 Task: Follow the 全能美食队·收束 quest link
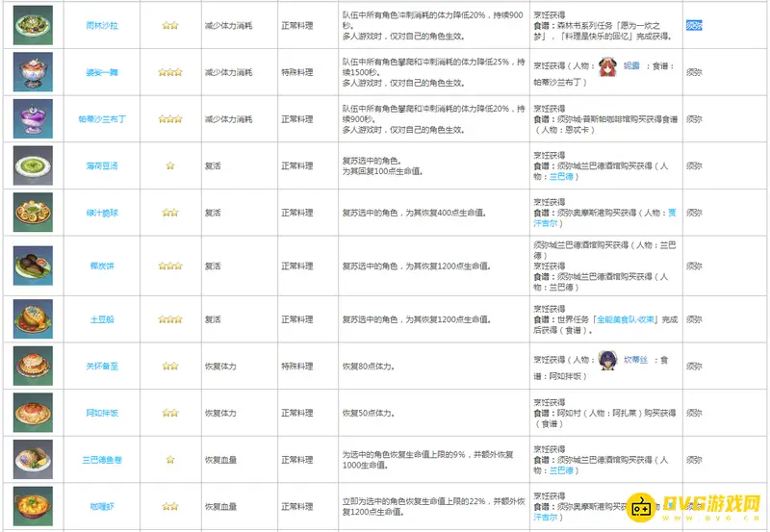[628, 318]
